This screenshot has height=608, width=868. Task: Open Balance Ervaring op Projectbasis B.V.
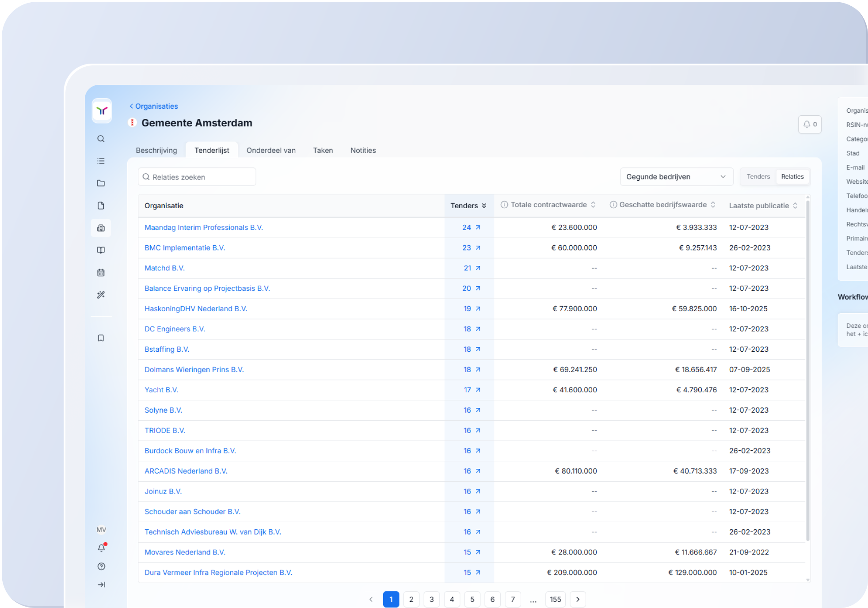click(x=207, y=289)
